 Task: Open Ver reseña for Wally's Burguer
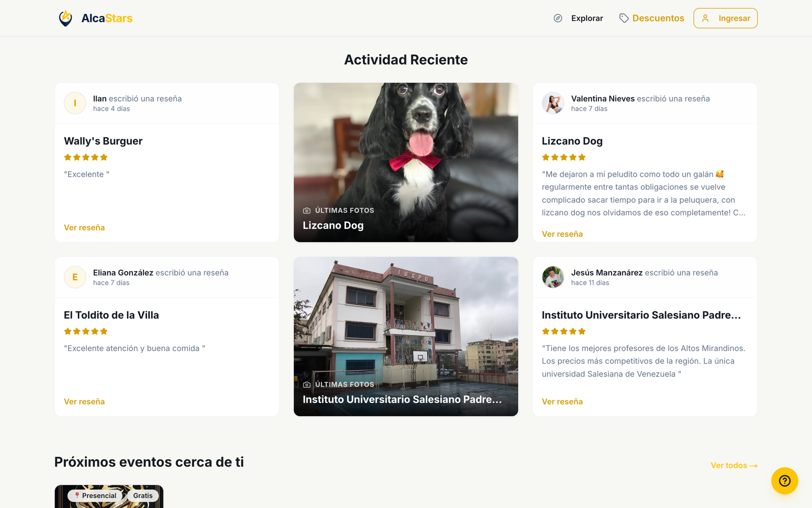(x=84, y=228)
